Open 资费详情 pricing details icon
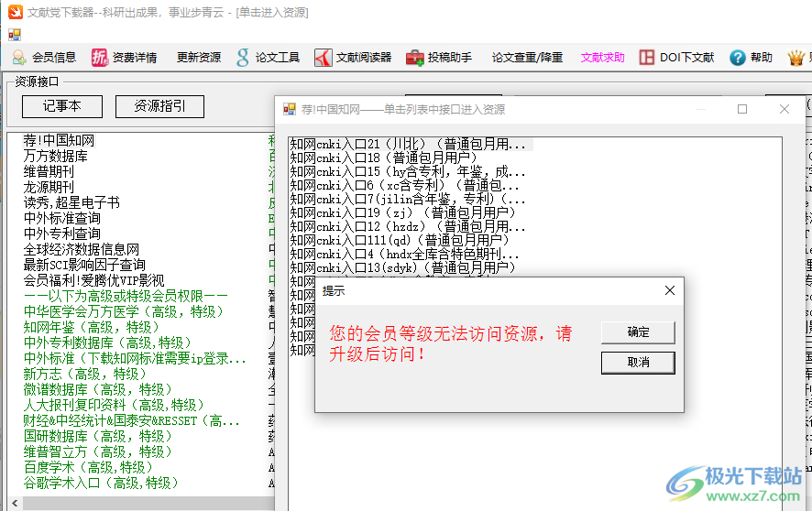Screen dimensions: 812x511 pyautogui.click(x=99, y=58)
